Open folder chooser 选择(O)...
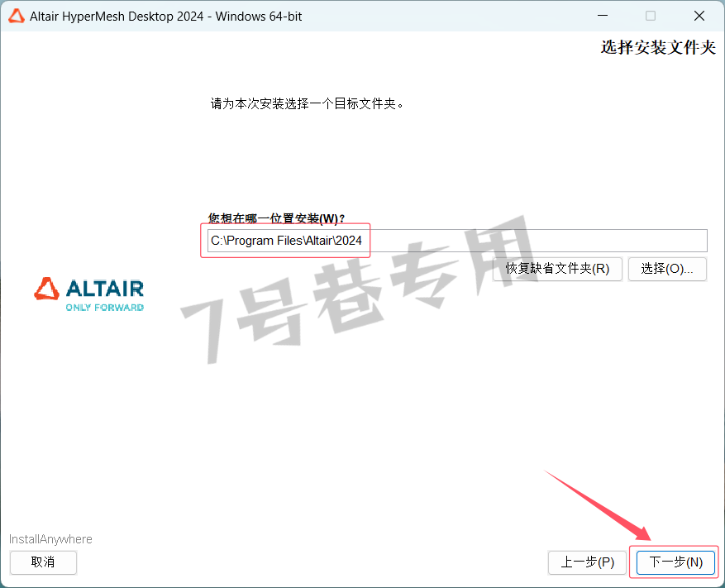The height and width of the screenshot is (588, 725). coord(667,269)
